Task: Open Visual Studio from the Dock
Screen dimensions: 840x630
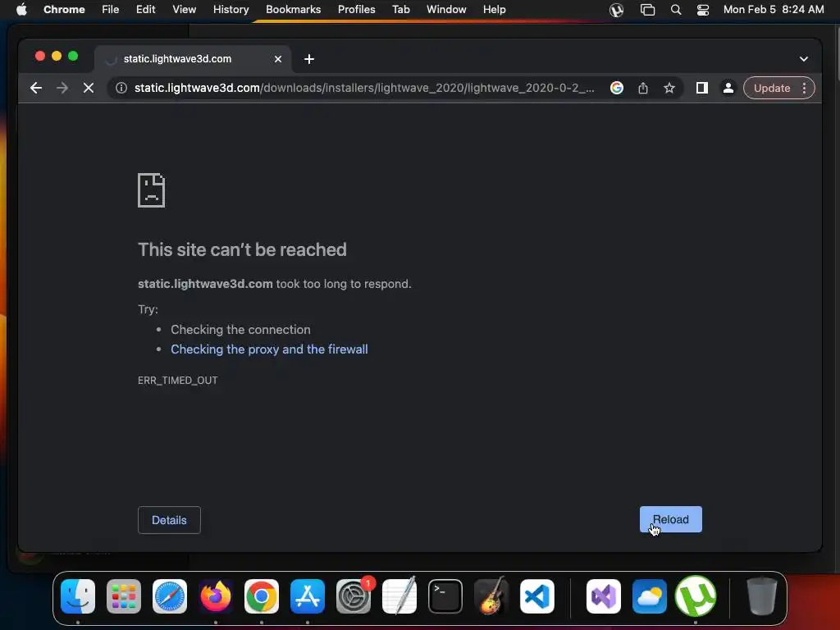Action: tap(604, 596)
